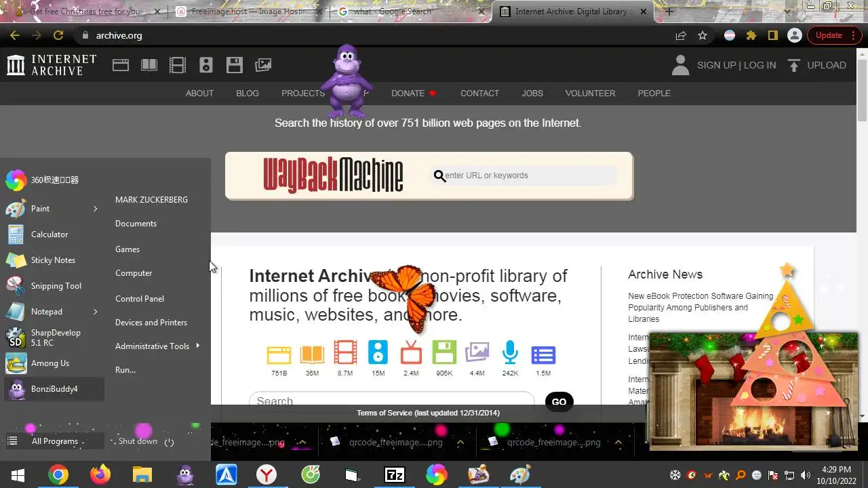Open Devices and Printers from Start menu

[x=151, y=323]
